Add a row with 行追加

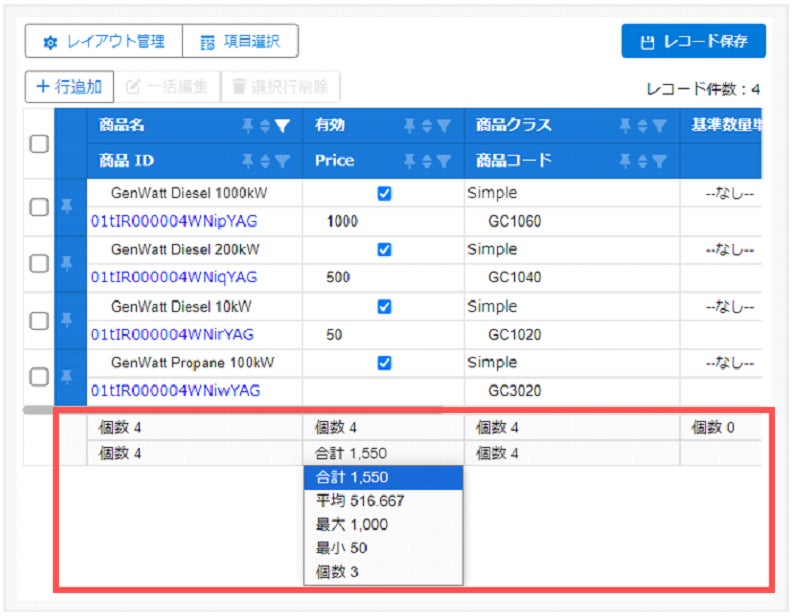tap(69, 87)
